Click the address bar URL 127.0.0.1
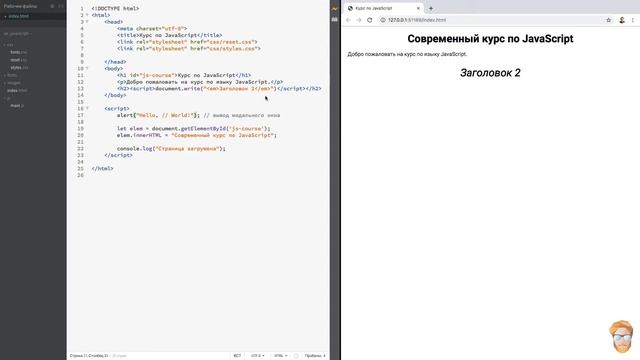This screenshot has height=360, width=640. point(417,20)
